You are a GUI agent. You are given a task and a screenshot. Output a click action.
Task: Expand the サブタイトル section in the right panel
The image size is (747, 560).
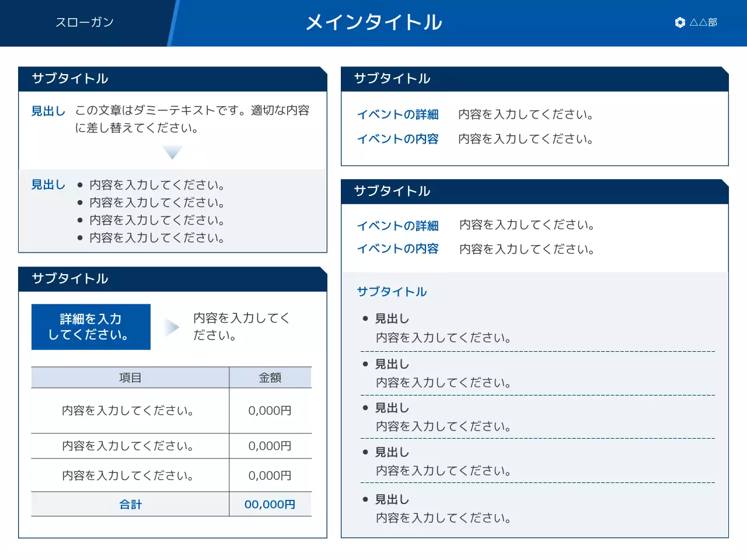click(392, 292)
